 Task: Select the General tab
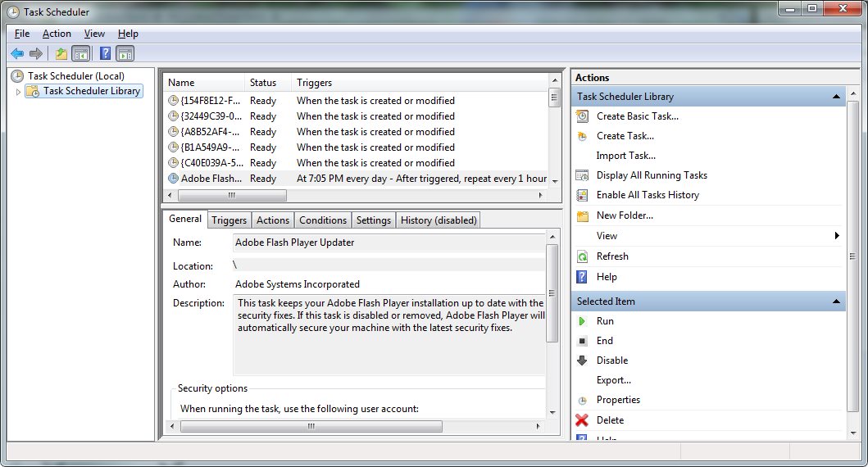pos(185,219)
